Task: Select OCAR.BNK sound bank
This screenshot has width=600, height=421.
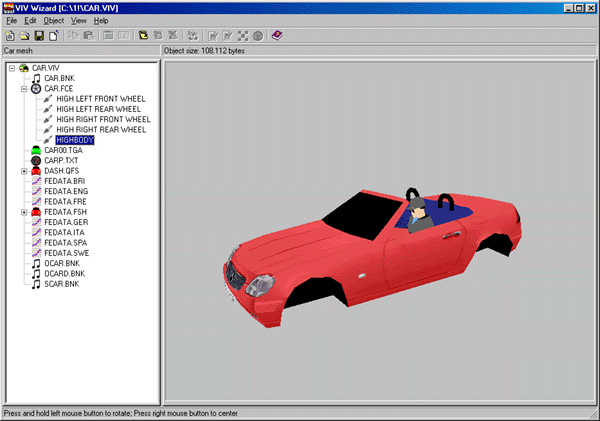Action: tap(62, 263)
